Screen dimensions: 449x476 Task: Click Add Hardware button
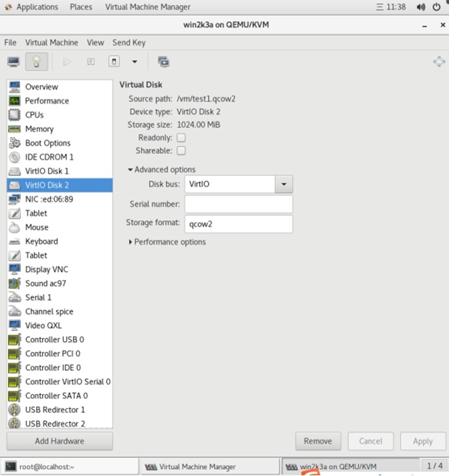coord(60,441)
